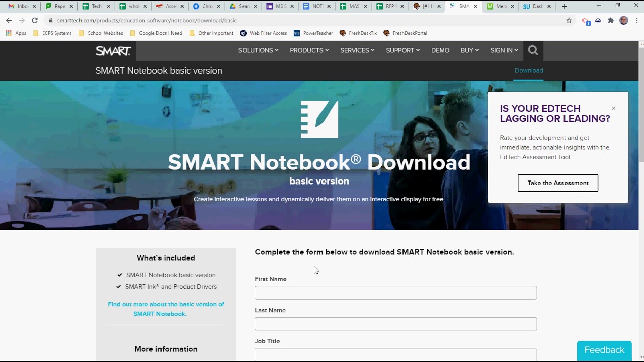
Task: Click the browser address bar URL
Action: [x=147, y=21]
